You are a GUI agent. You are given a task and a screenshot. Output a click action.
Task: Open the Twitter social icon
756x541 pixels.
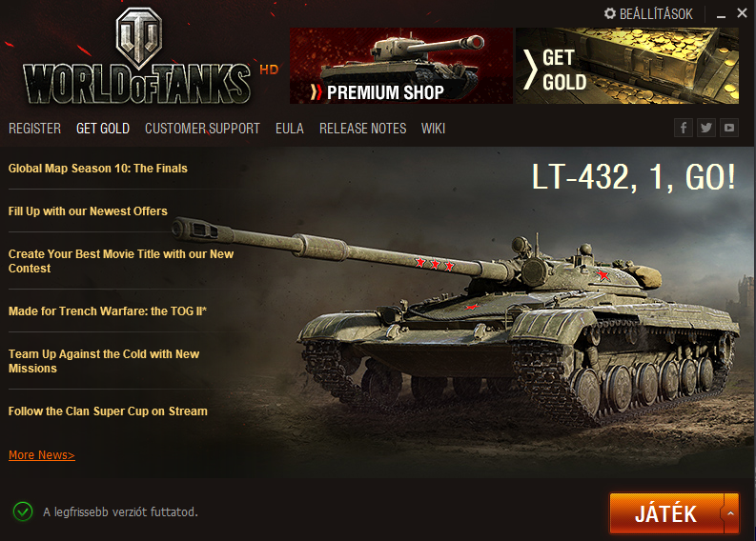coord(706,128)
